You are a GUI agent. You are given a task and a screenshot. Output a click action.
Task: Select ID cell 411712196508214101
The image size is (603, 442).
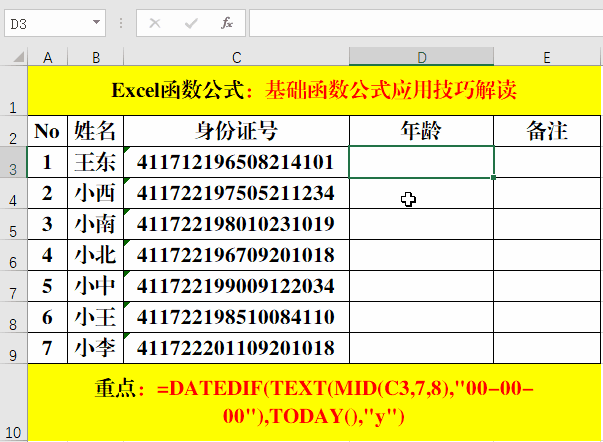coord(236,162)
